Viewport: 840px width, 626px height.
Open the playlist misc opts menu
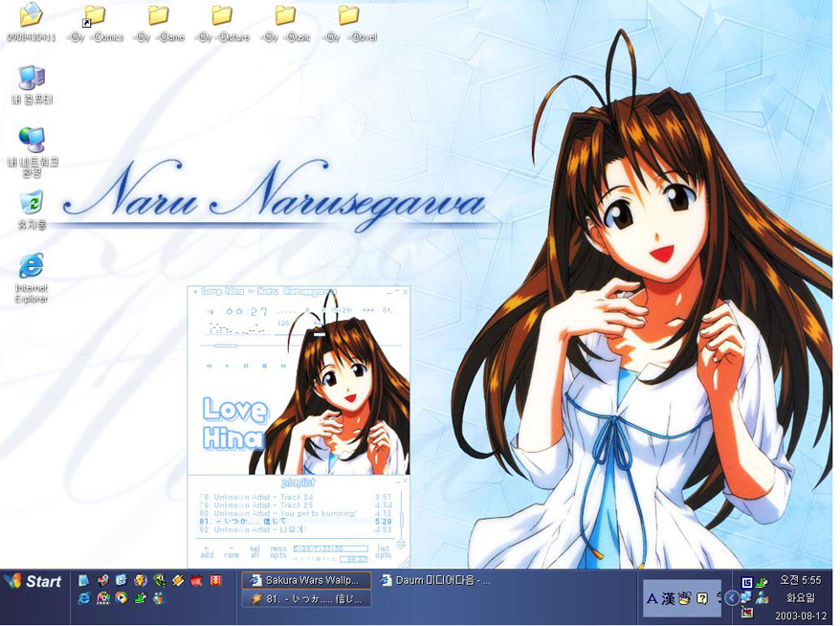(x=278, y=552)
